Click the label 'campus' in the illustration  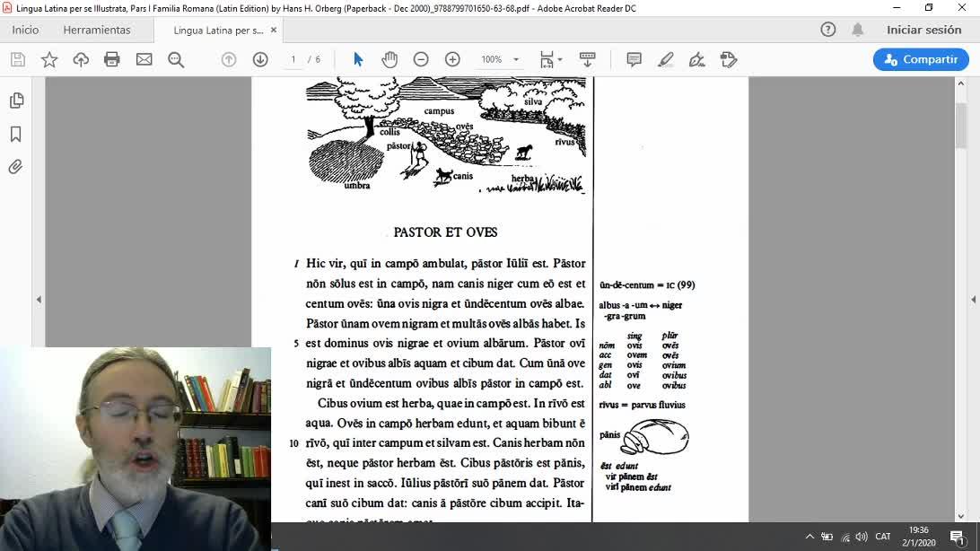click(x=439, y=111)
